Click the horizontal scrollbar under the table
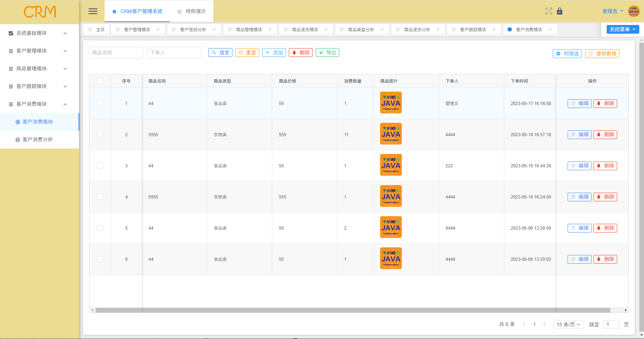The height and width of the screenshot is (339, 644). 353,310
